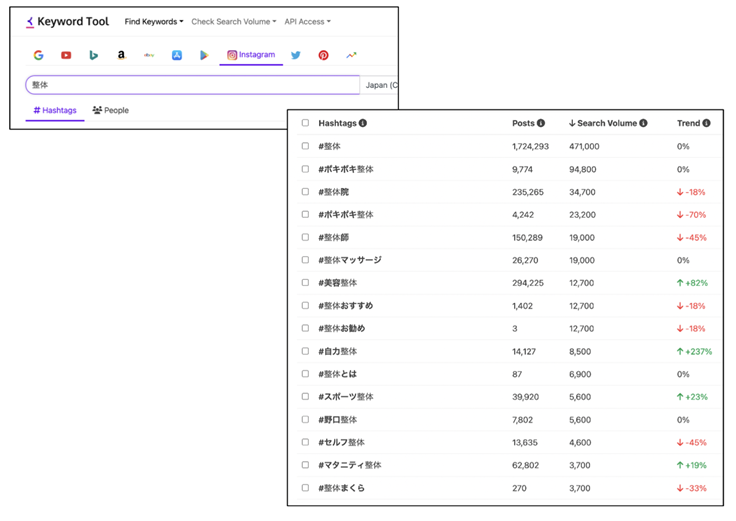Select the Bing platform icon
This screenshot has width=736, height=521.
(x=93, y=55)
